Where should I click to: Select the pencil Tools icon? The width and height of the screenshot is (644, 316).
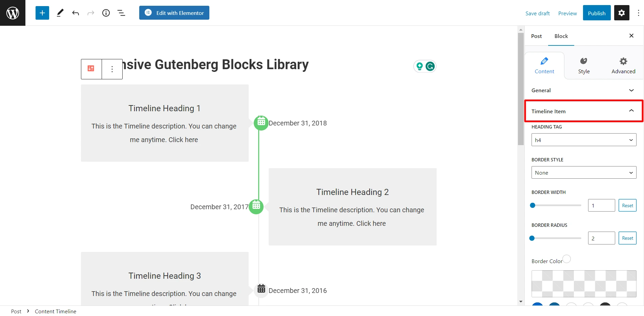(60, 13)
